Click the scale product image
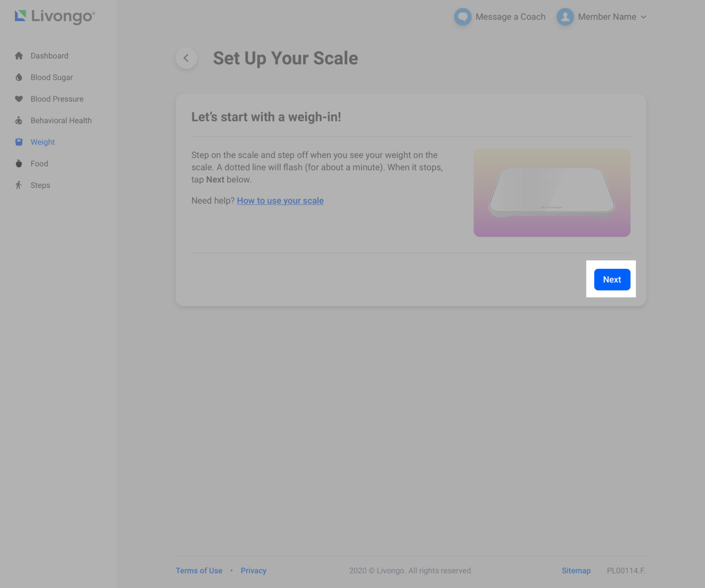The height and width of the screenshot is (588, 705). pyautogui.click(x=552, y=193)
